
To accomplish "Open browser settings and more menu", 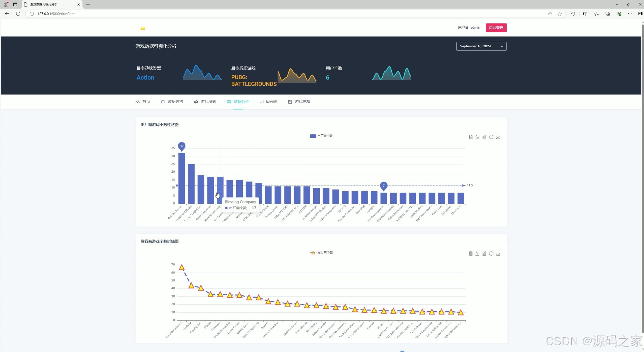I will [x=630, y=14].
